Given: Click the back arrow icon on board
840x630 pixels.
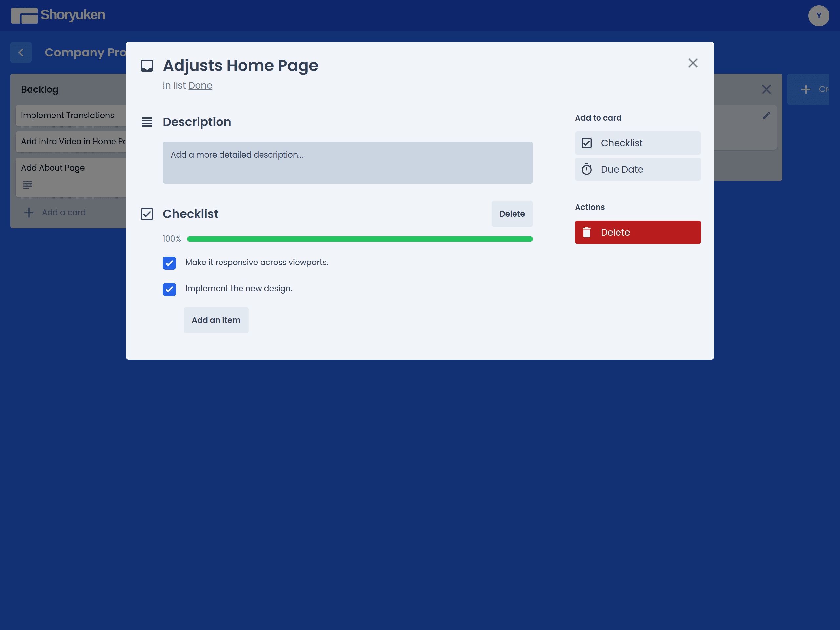Looking at the screenshot, I should pyautogui.click(x=21, y=52).
